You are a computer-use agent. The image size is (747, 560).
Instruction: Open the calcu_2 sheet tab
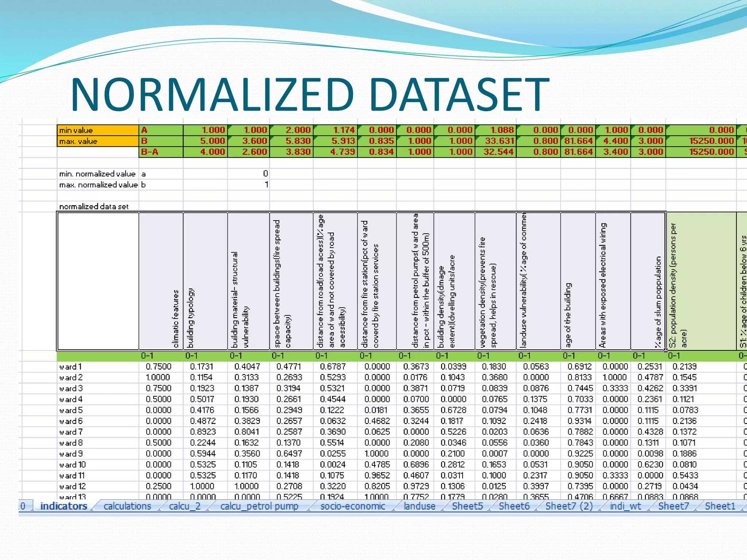185,506
